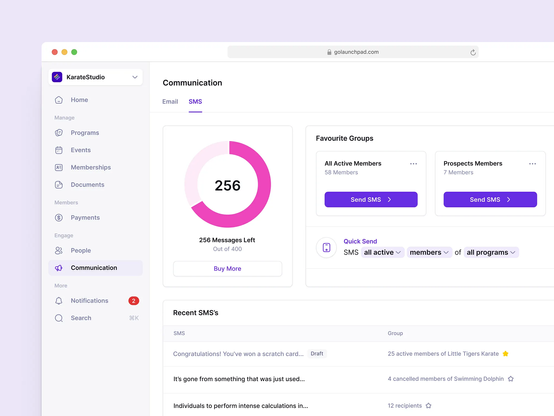This screenshot has width=554, height=416.
Task: Click the Search magnifier icon
Action: [x=59, y=318]
